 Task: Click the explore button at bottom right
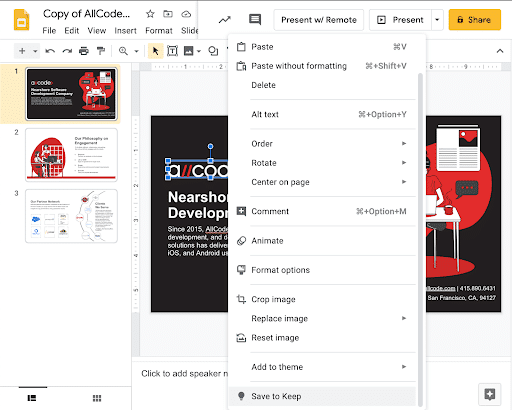click(490, 394)
